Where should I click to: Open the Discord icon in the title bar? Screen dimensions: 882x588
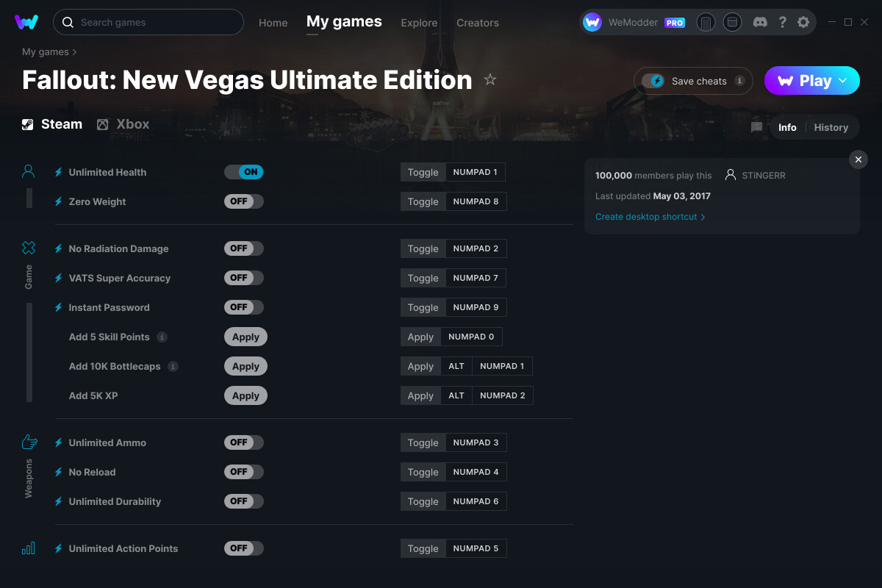[760, 22]
